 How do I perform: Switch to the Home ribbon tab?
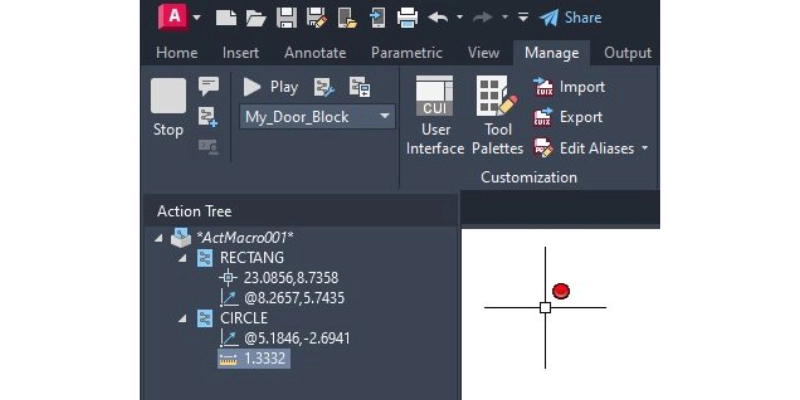click(177, 53)
